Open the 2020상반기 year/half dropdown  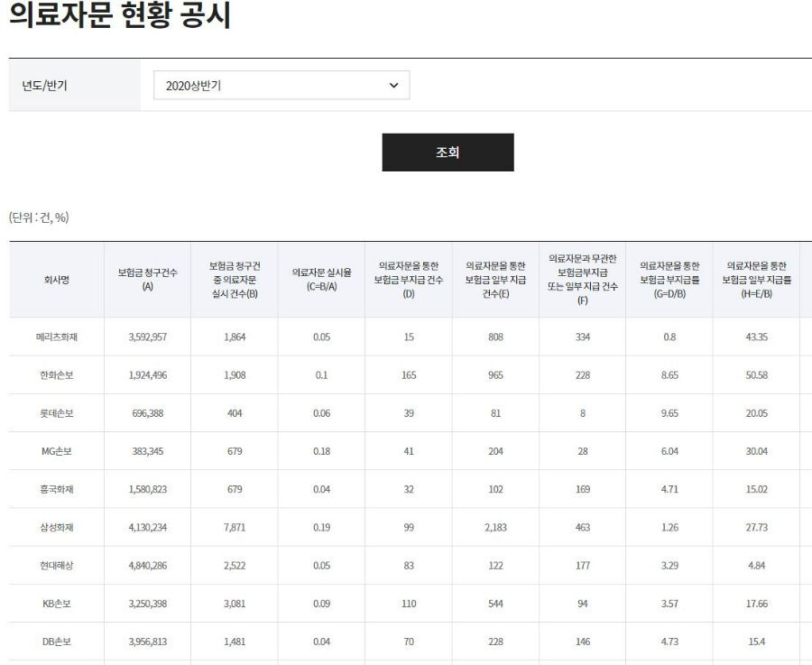point(281,86)
